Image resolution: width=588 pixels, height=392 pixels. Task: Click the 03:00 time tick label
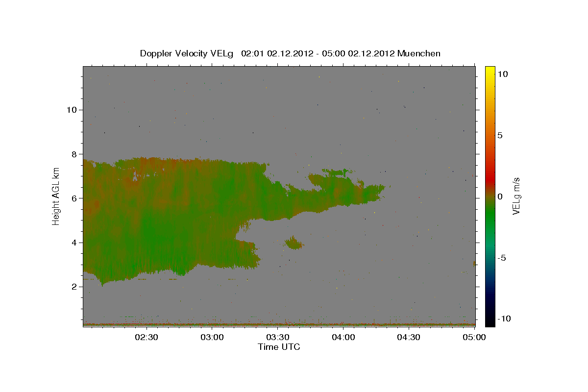click(x=212, y=337)
